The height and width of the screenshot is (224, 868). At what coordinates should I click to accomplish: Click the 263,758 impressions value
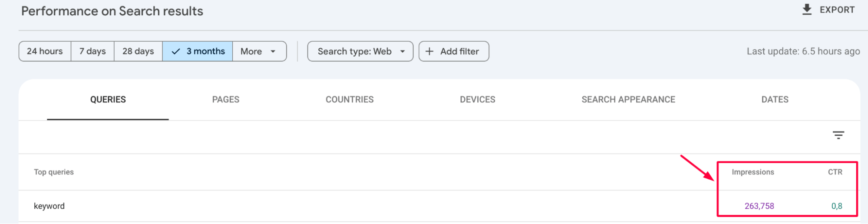759,206
